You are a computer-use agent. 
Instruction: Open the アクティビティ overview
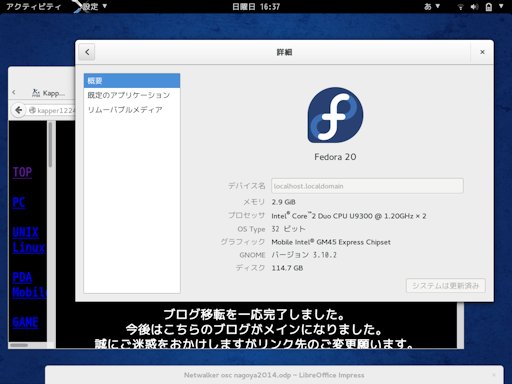pos(33,7)
